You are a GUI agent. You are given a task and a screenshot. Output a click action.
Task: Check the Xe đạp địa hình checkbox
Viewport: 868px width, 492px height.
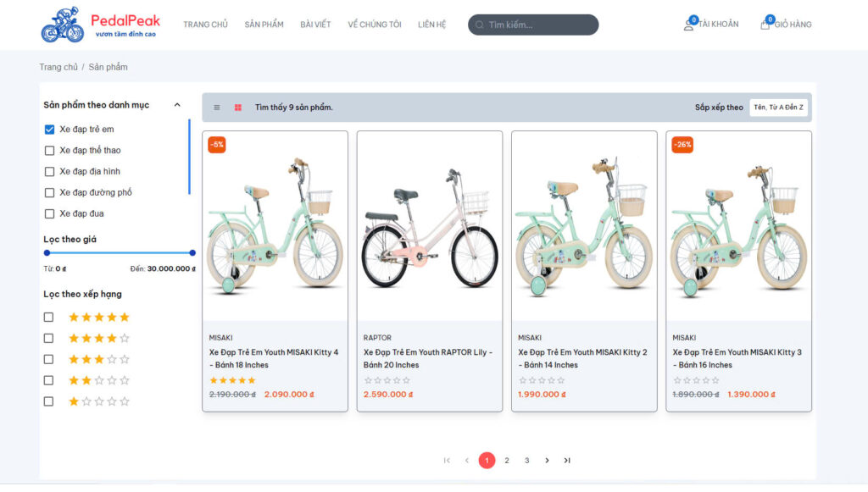tap(49, 171)
